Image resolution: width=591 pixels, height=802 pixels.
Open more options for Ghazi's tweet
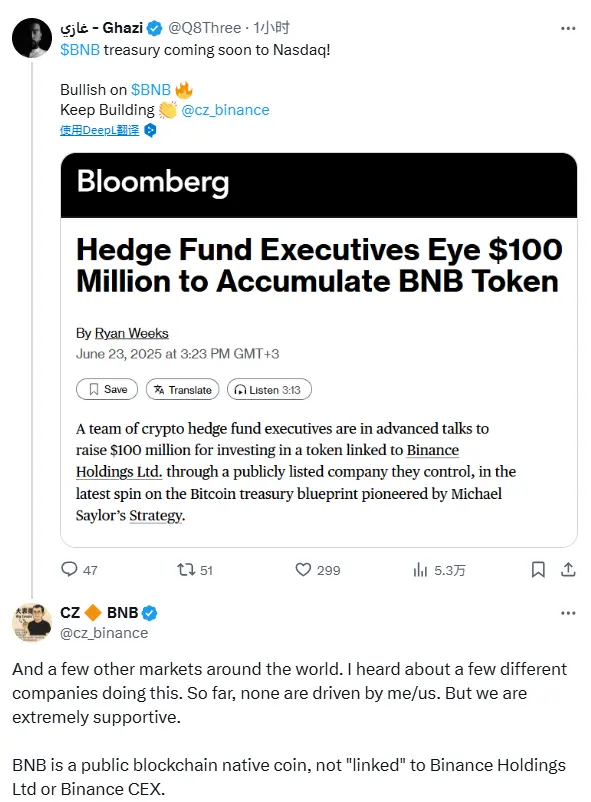(568, 28)
